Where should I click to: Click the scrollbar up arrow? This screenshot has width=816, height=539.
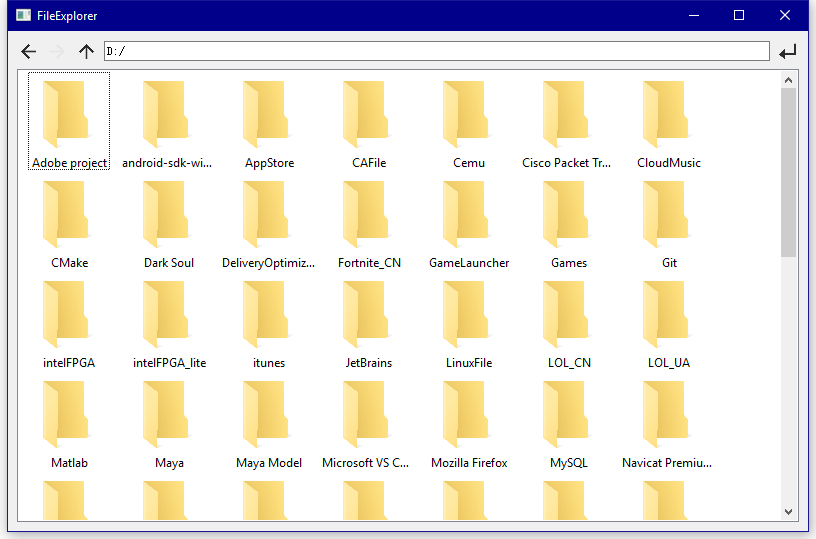click(x=788, y=80)
